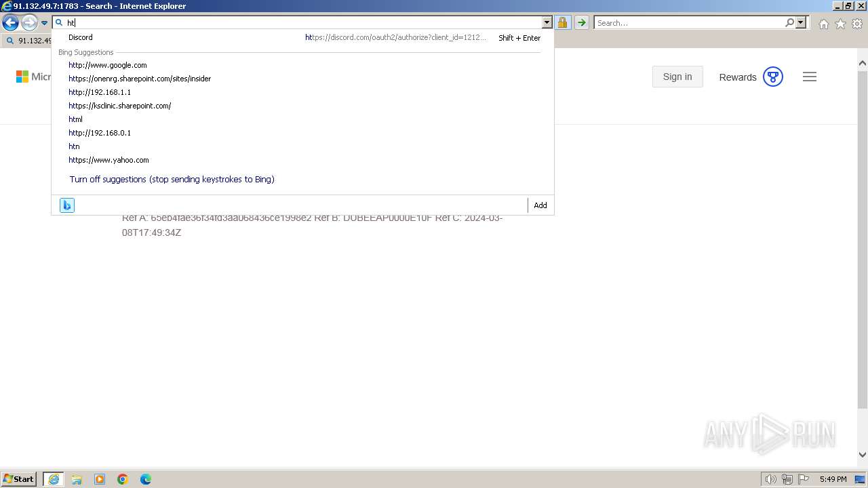
Task: Pick https://onenrg.sharepoint.com/sites/insider suggestion
Action: pyautogui.click(x=140, y=79)
